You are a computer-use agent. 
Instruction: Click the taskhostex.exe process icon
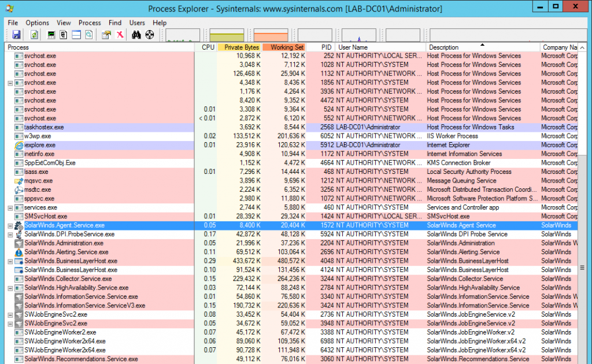click(19, 128)
